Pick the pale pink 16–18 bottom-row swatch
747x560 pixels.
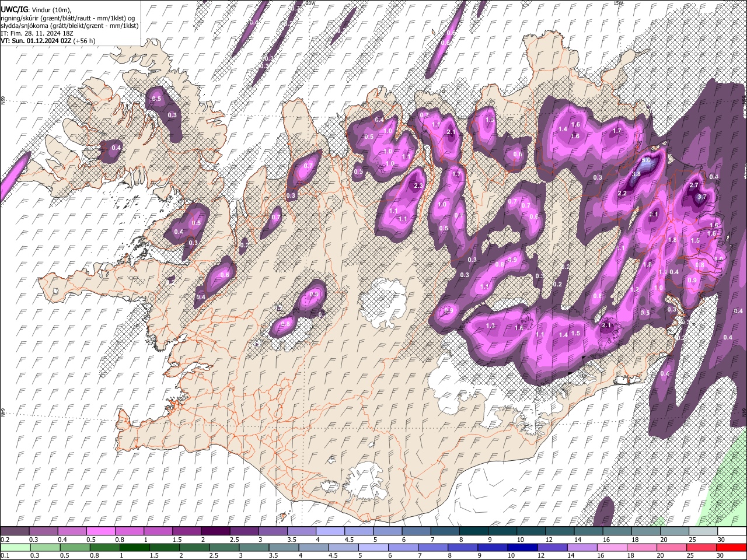pyautogui.click(x=612, y=547)
